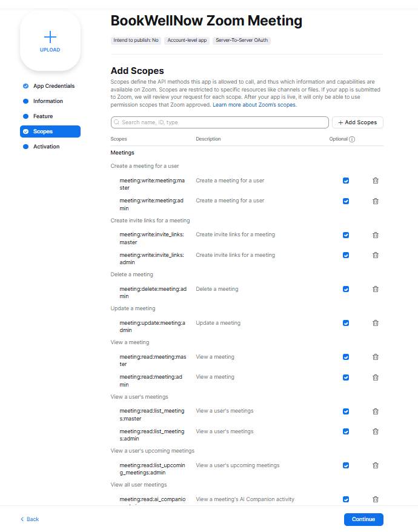Click the UPLOAD app icon label
418x532 pixels.
[50, 50]
